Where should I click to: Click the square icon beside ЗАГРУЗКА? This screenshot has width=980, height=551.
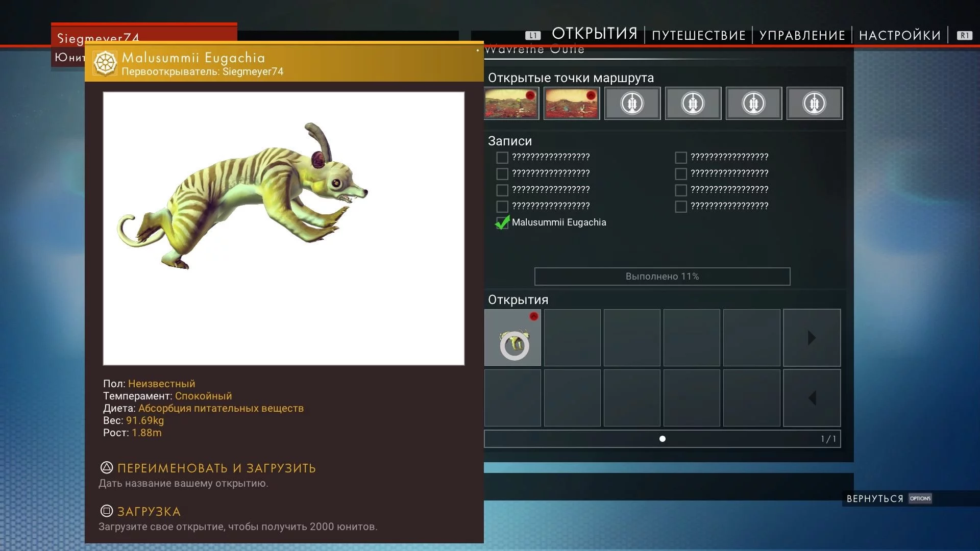pos(106,511)
